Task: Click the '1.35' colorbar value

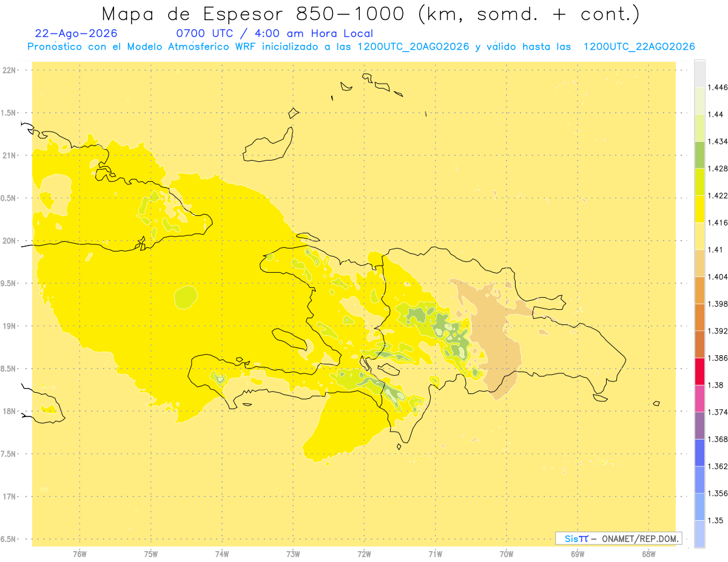Action: pos(716,521)
